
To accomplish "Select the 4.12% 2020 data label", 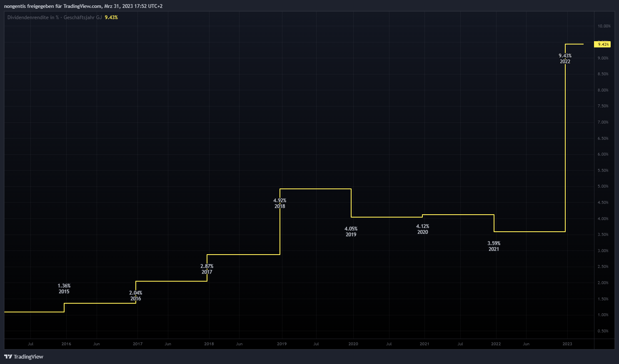I will tap(422, 229).
